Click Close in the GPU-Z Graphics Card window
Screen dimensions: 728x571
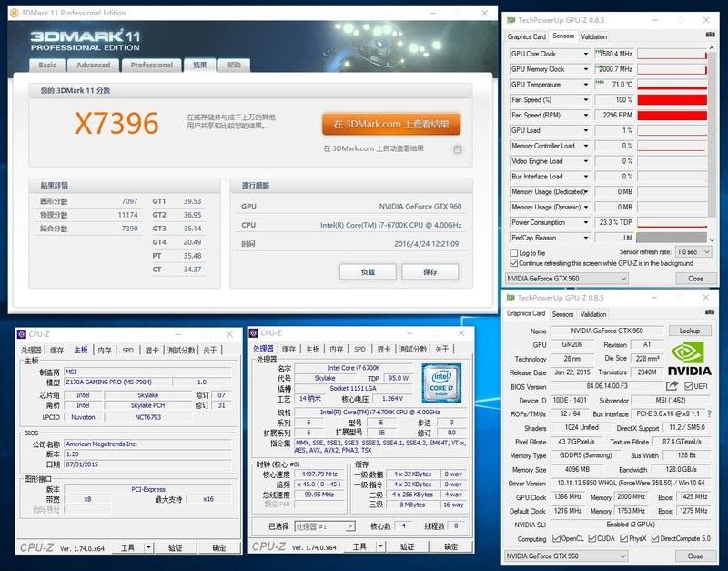[x=694, y=556]
